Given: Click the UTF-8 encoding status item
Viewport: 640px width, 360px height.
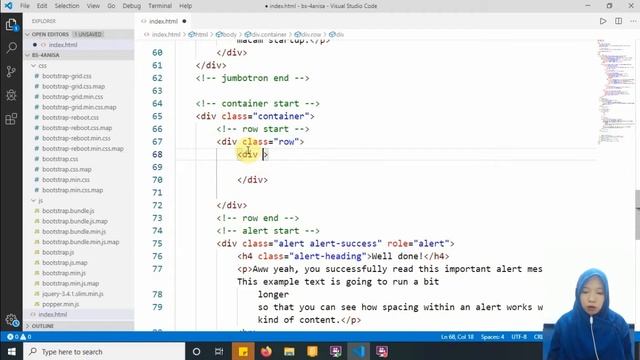Looking at the screenshot, I should pyautogui.click(x=519, y=337).
